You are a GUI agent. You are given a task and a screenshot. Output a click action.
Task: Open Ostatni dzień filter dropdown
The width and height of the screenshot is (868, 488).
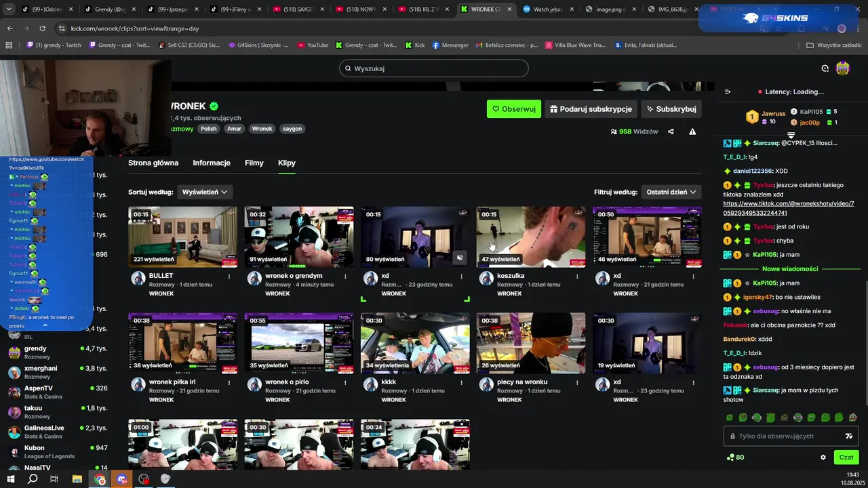pyautogui.click(x=671, y=192)
